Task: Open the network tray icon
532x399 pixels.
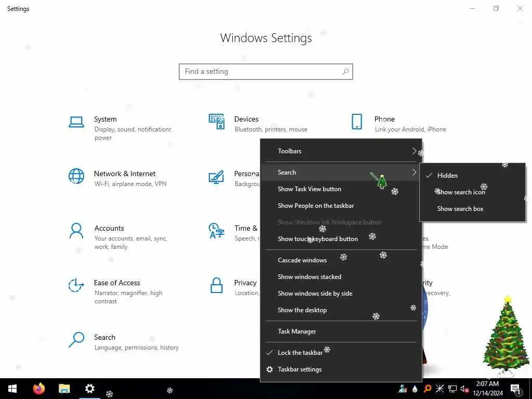Action: pyautogui.click(x=453, y=389)
